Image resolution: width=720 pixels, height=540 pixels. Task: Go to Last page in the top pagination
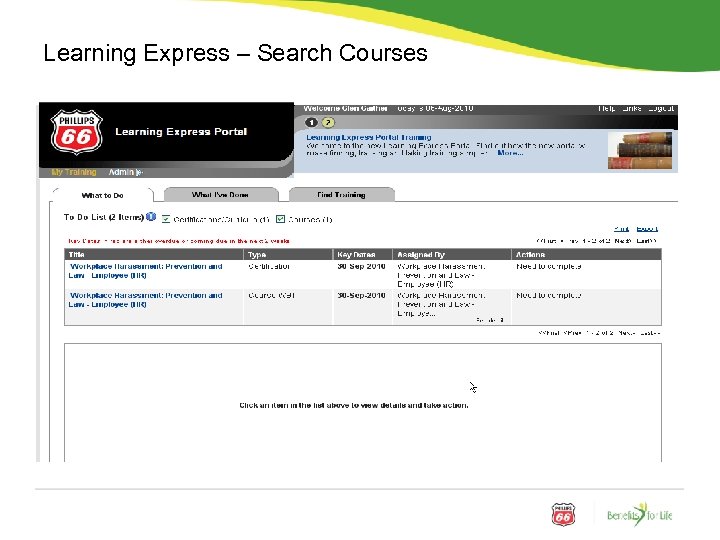coord(646,241)
